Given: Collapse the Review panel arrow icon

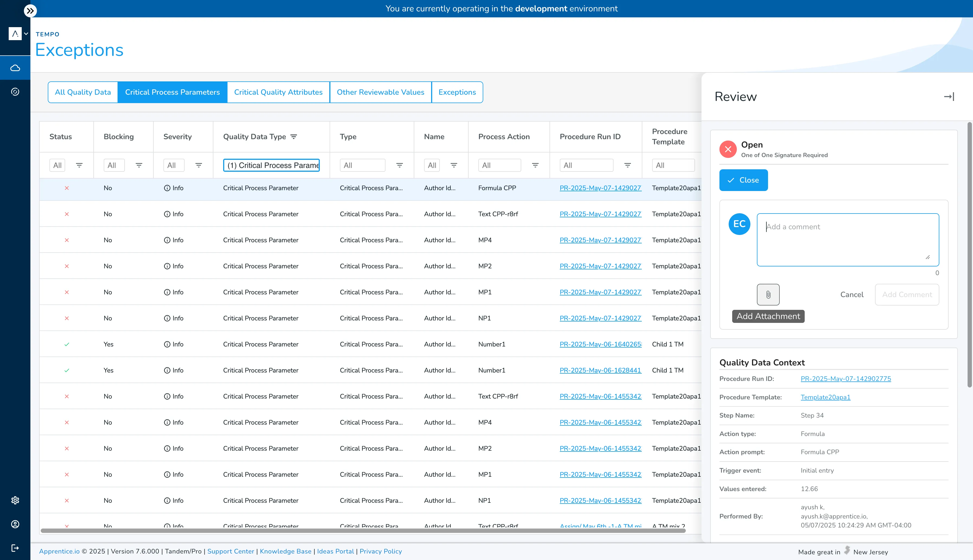Looking at the screenshot, I should coord(949,97).
